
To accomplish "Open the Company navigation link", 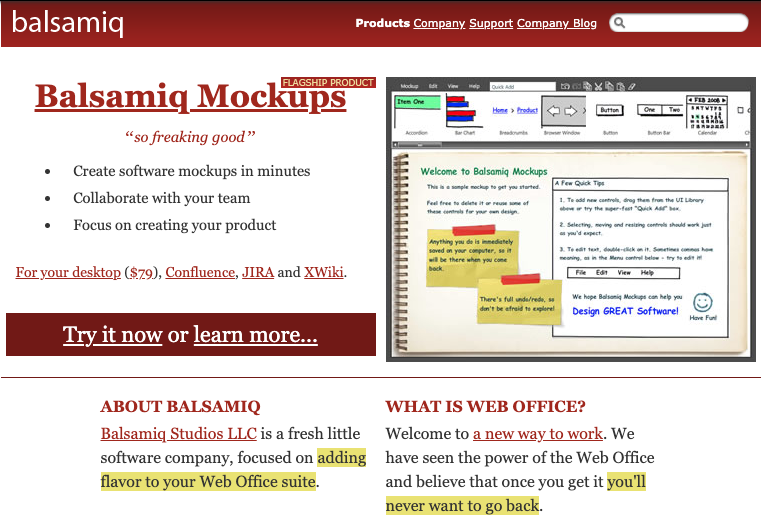I will tap(439, 23).
